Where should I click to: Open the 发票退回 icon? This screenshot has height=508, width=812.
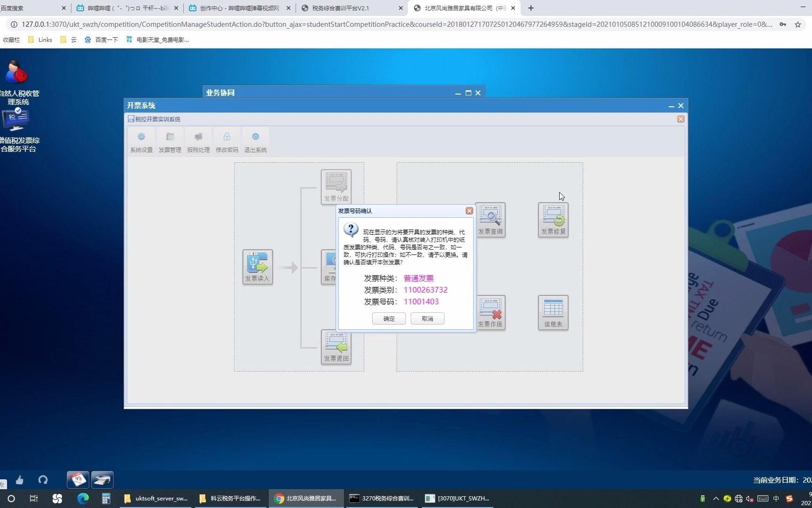click(x=336, y=347)
